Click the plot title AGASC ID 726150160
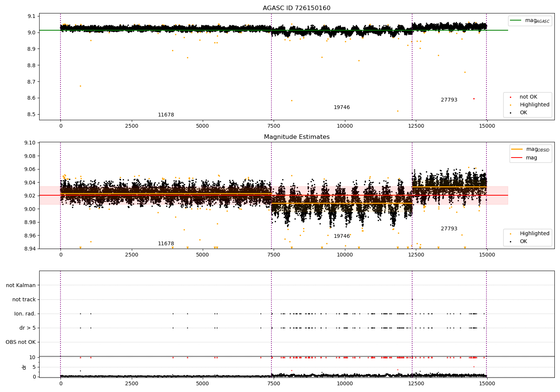560x392 pixels. point(296,8)
